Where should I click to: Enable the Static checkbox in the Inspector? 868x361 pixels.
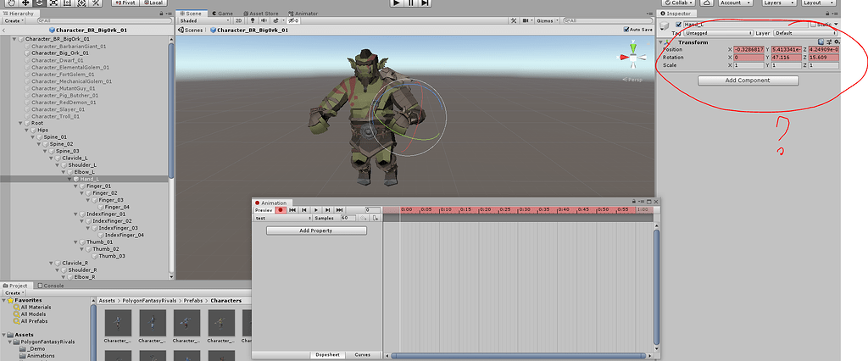click(812, 25)
